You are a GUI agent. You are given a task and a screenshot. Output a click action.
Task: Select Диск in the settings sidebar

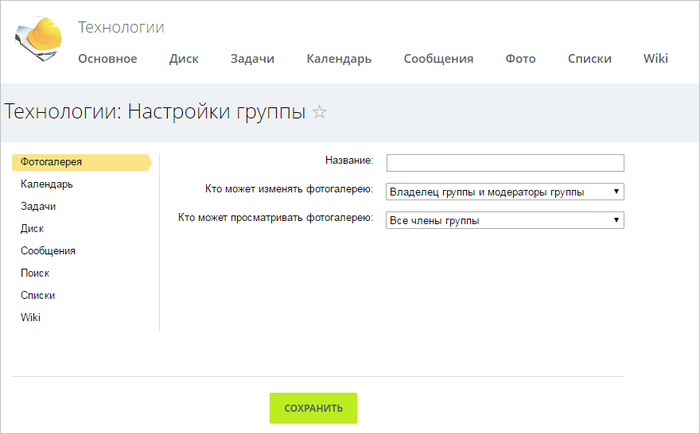32,229
